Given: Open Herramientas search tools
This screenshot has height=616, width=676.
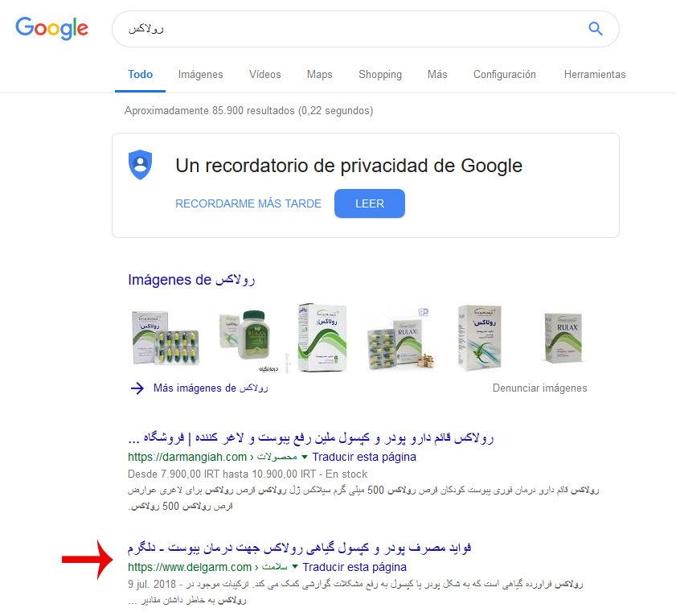Looking at the screenshot, I should 595,75.
